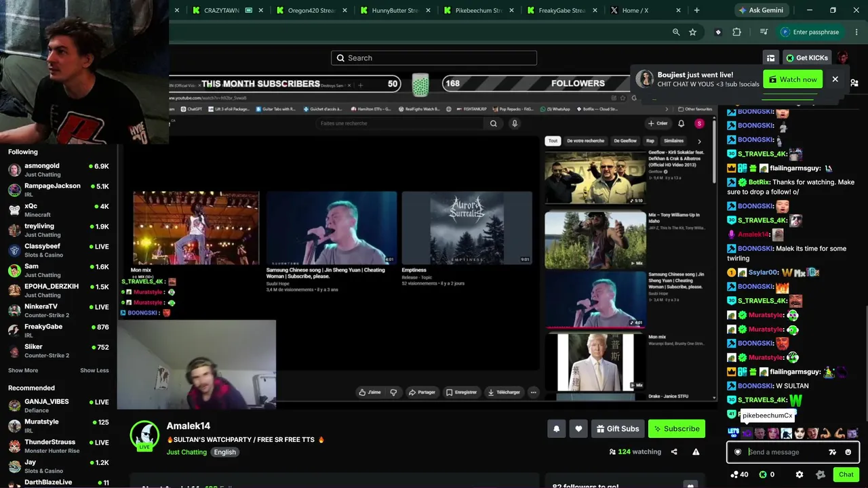Collapse sidebar with Show Less

(94, 371)
